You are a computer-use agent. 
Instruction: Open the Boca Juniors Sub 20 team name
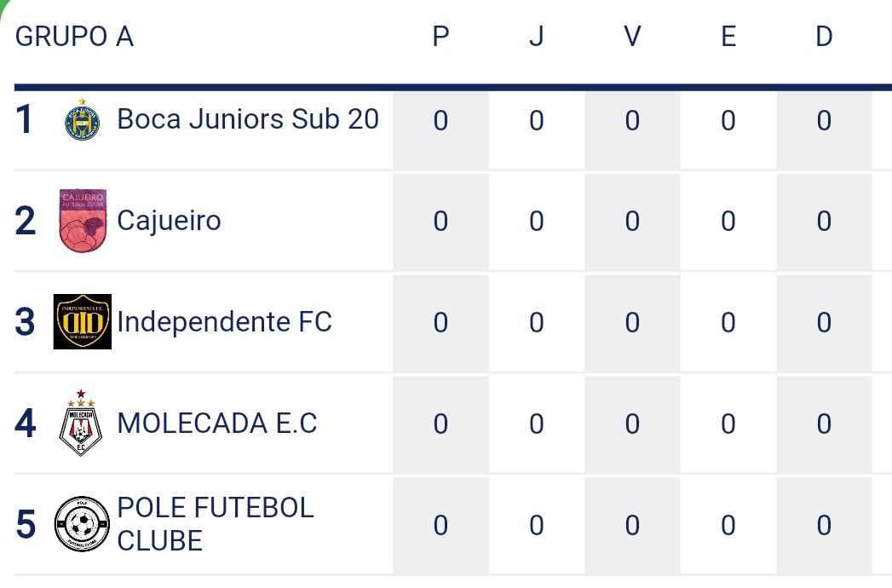pyautogui.click(x=248, y=119)
